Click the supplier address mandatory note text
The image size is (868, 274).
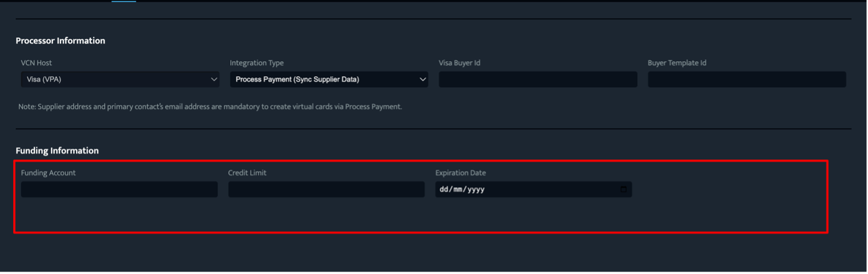[210, 107]
